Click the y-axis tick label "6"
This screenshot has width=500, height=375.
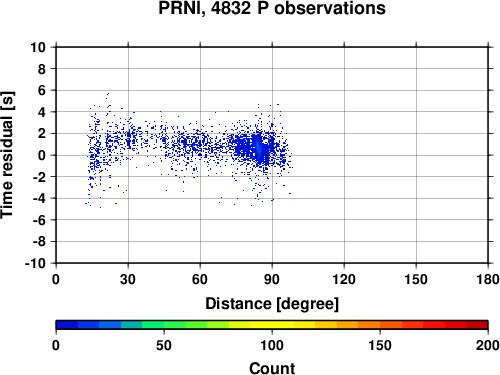pyautogui.click(x=42, y=90)
